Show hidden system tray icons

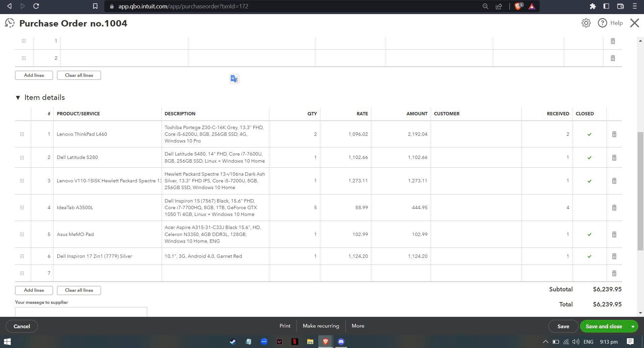pyautogui.click(x=545, y=342)
